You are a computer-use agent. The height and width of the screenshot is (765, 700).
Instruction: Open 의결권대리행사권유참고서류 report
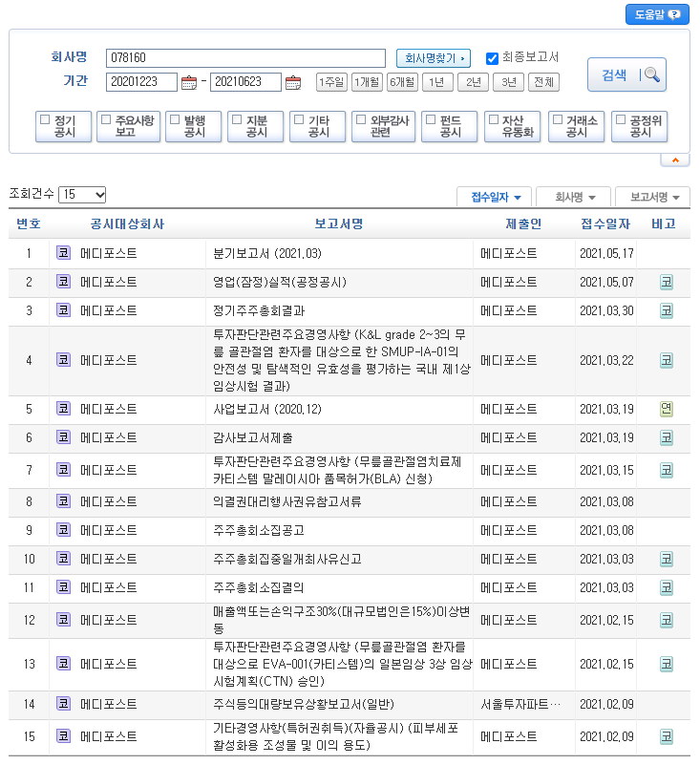tap(286, 501)
